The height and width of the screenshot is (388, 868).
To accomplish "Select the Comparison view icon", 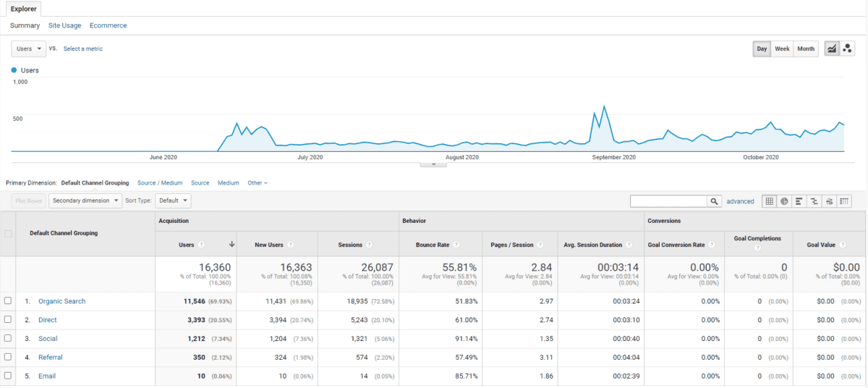I will tap(814, 201).
